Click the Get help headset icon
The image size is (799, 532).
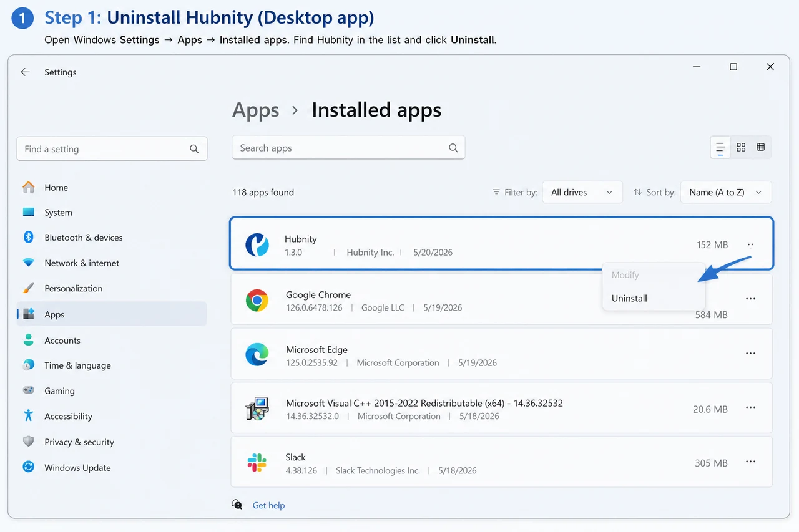point(237,505)
